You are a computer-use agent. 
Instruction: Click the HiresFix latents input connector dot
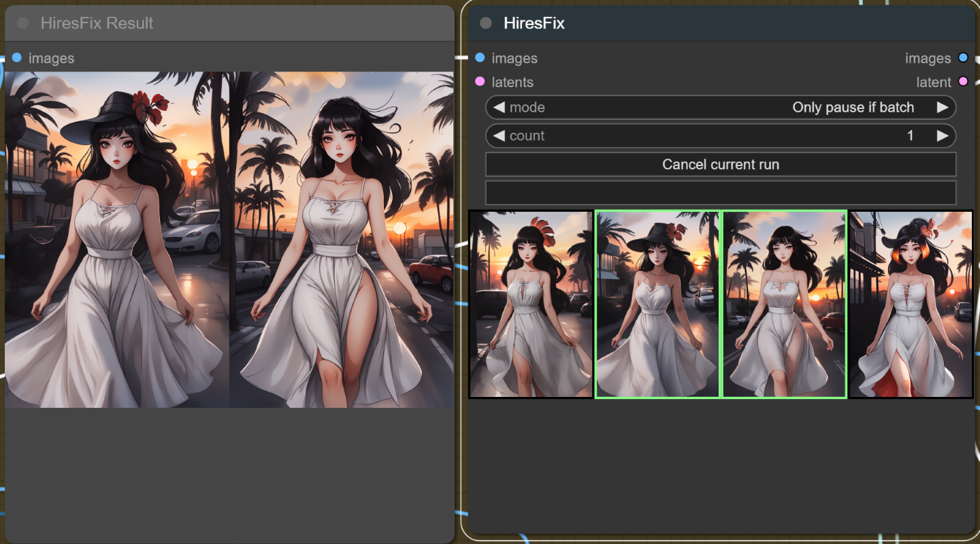tap(480, 82)
